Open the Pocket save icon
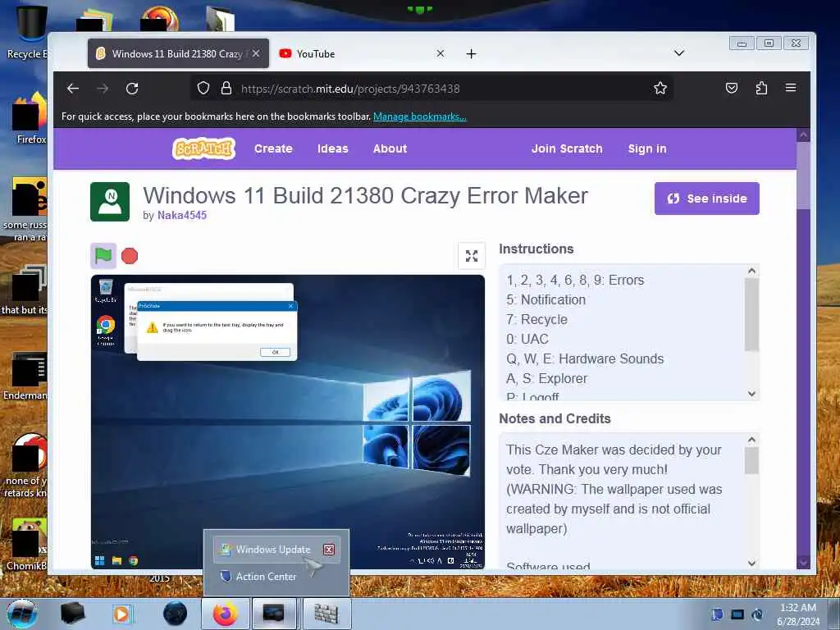The width and height of the screenshot is (840, 630). coord(731,88)
